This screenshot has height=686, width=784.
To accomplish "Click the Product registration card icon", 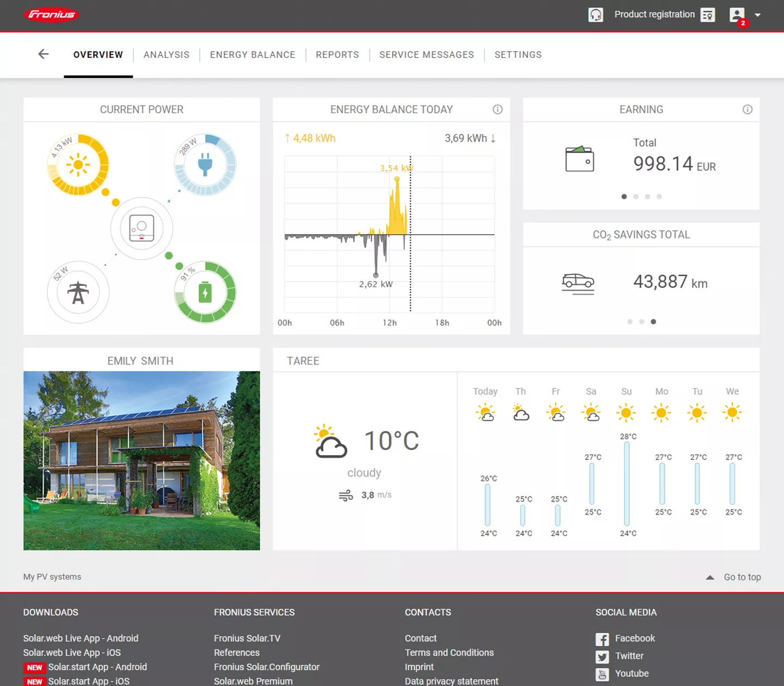I will click(x=707, y=15).
